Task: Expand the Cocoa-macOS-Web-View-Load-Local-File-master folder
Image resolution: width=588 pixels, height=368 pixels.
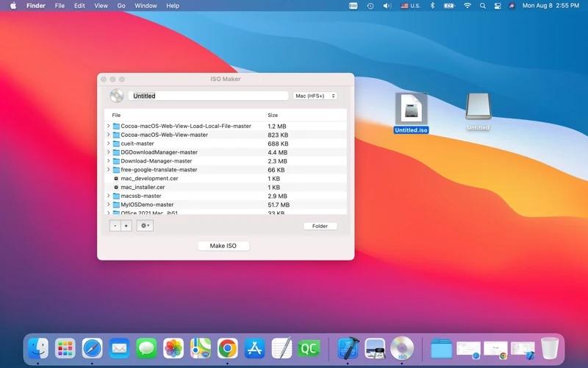Action: (x=108, y=126)
